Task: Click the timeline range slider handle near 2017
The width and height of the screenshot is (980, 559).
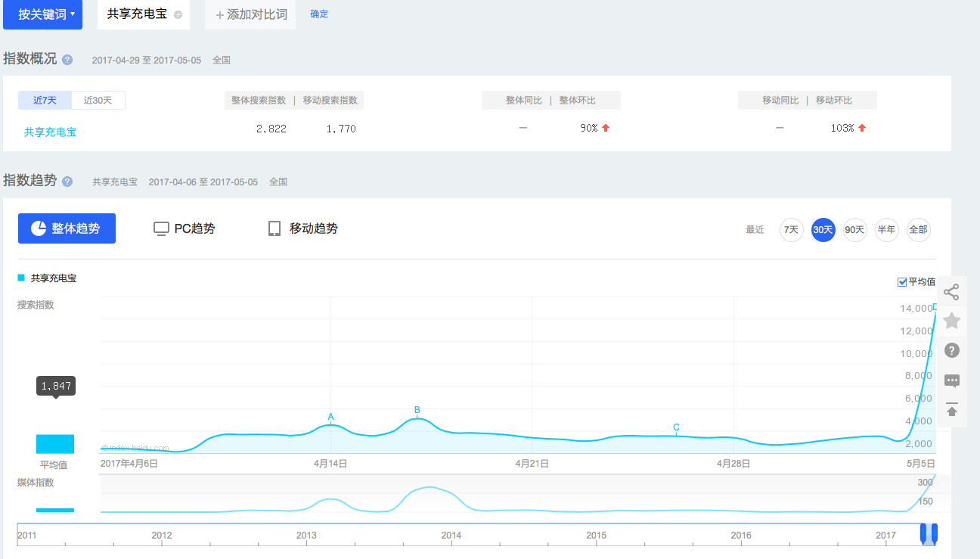Action: (929, 533)
